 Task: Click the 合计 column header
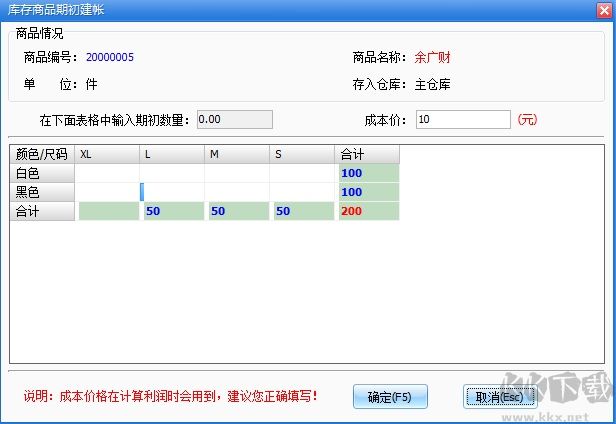(x=367, y=154)
